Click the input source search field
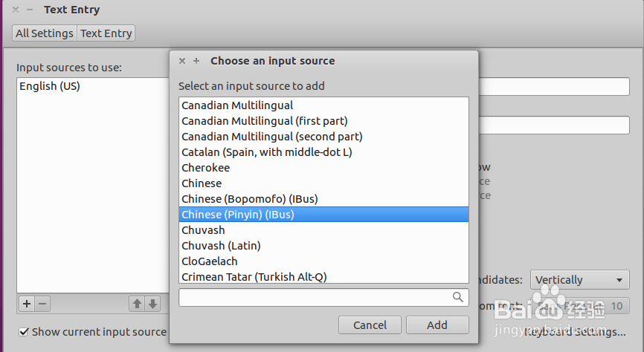644x352 pixels. point(315,297)
